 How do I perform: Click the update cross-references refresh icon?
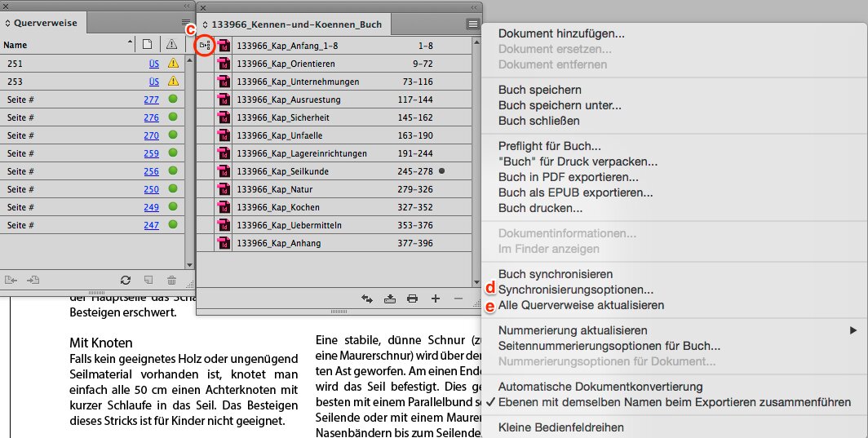126,281
